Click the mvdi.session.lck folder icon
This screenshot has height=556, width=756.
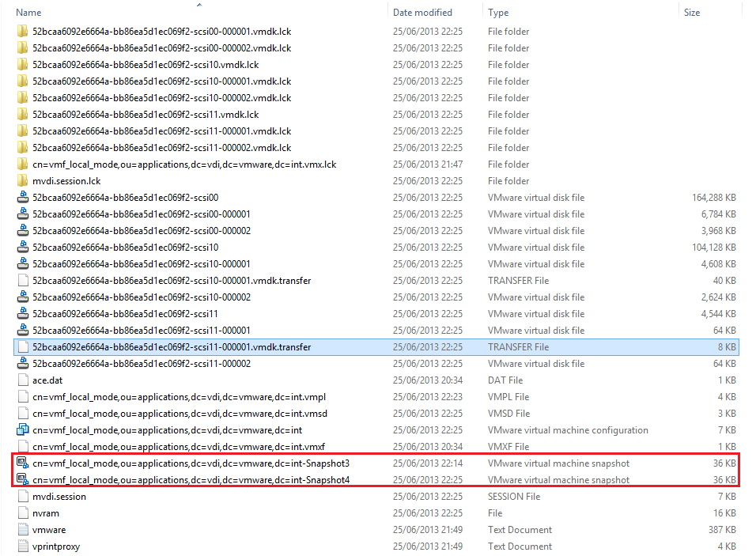click(x=23, y=181)
